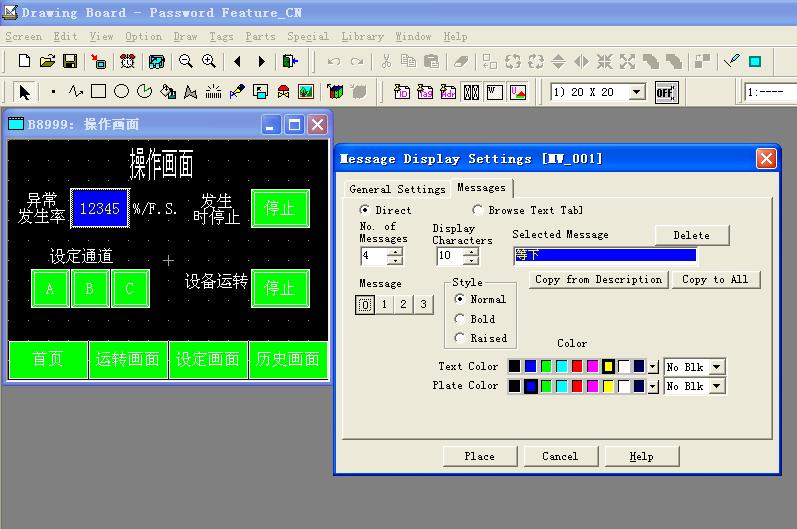Click the zoom in magnifier icon
Image resolution: width=797 pixels, height=529 pixels.
[209, 62]
